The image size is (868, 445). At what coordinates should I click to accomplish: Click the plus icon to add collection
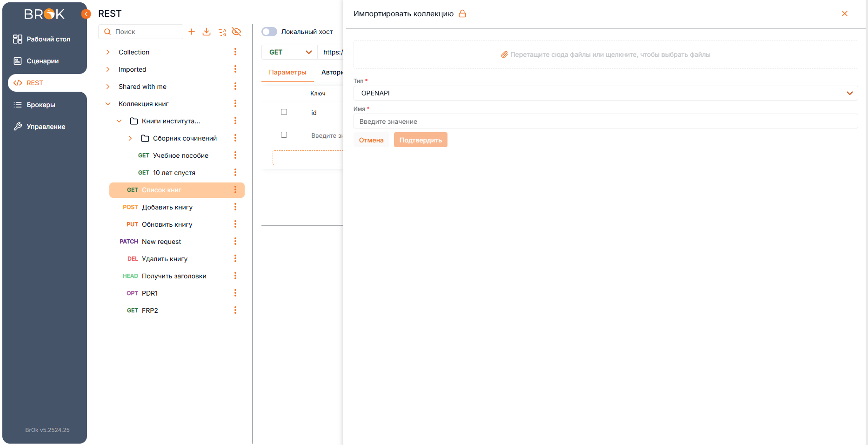[192, 32]
